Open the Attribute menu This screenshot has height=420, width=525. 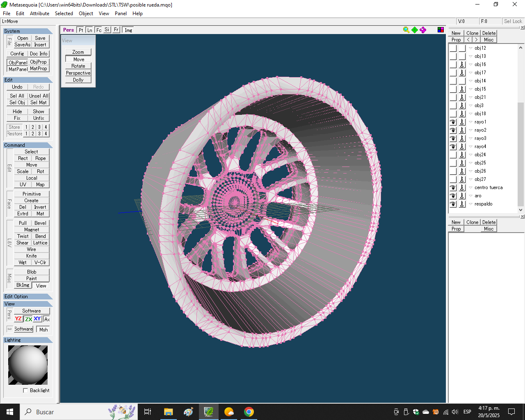[39, 14]
